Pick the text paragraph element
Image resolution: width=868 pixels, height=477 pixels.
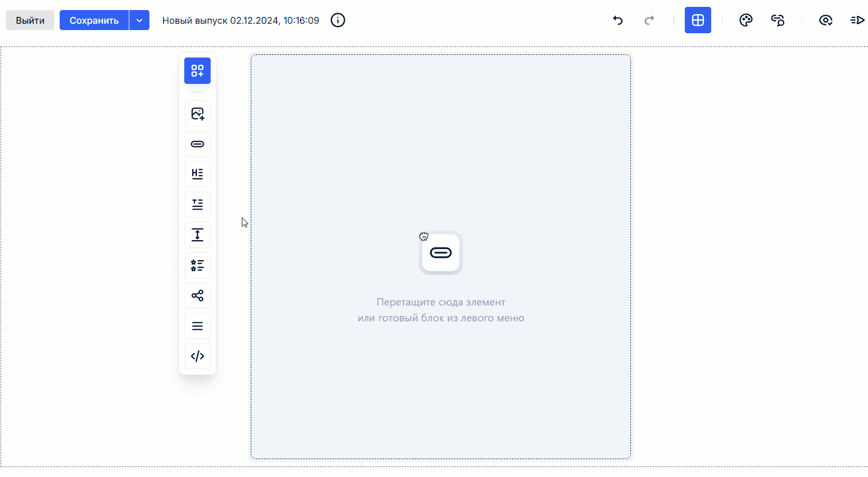[197, 205]
